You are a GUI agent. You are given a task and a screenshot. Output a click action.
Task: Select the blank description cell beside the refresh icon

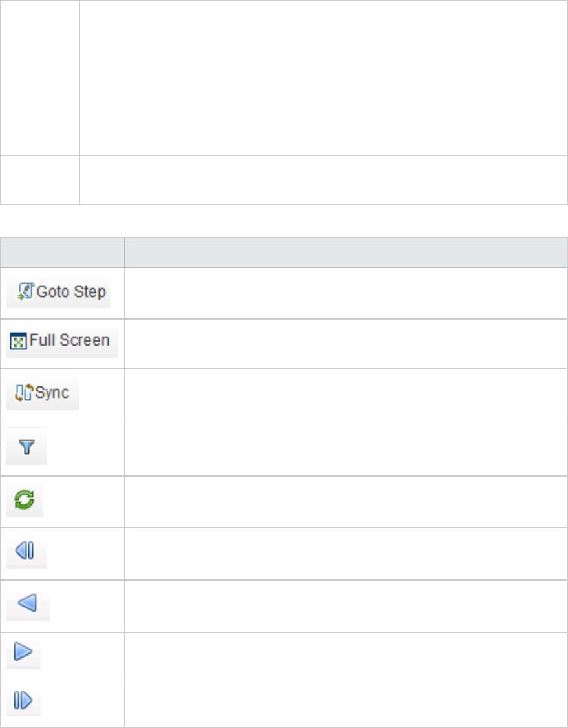click(346, 502)
